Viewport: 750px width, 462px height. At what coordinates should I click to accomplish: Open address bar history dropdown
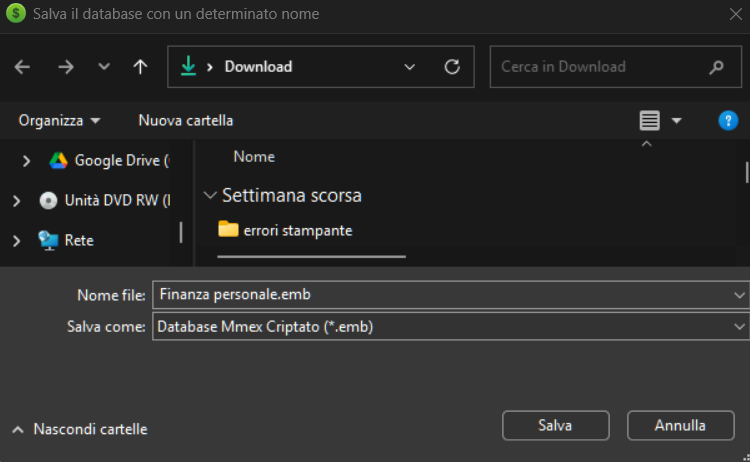409,67
